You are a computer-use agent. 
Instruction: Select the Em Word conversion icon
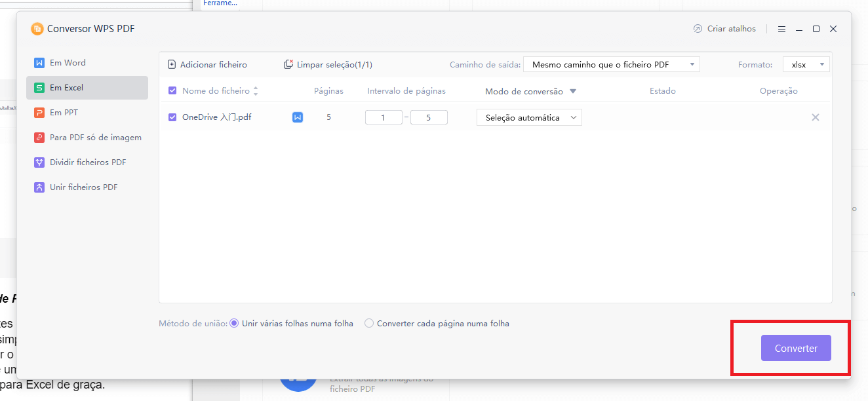[41, 62]
